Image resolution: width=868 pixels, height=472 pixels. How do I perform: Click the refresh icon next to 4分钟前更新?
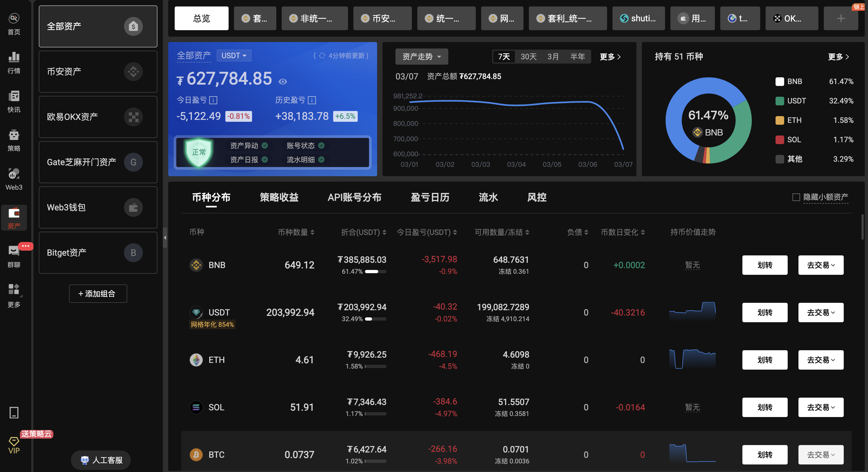pyautogui.click(x=322, y=55)
